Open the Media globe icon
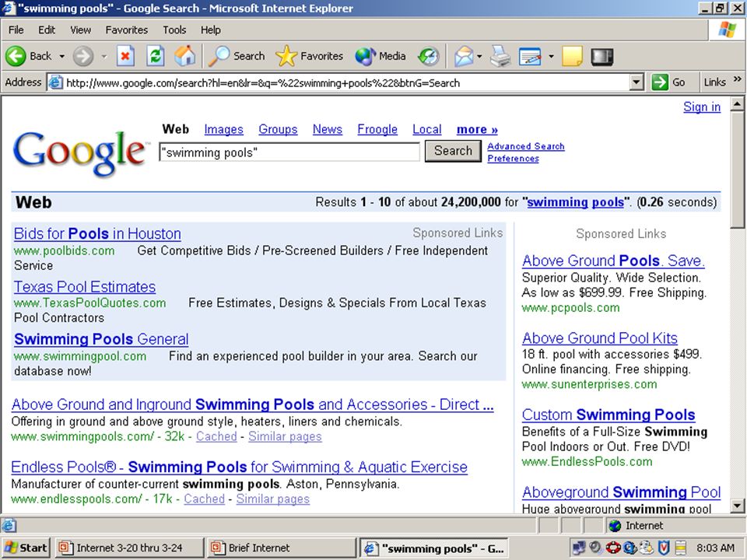Screen dimensions: 747x560 tap(366, 56)
